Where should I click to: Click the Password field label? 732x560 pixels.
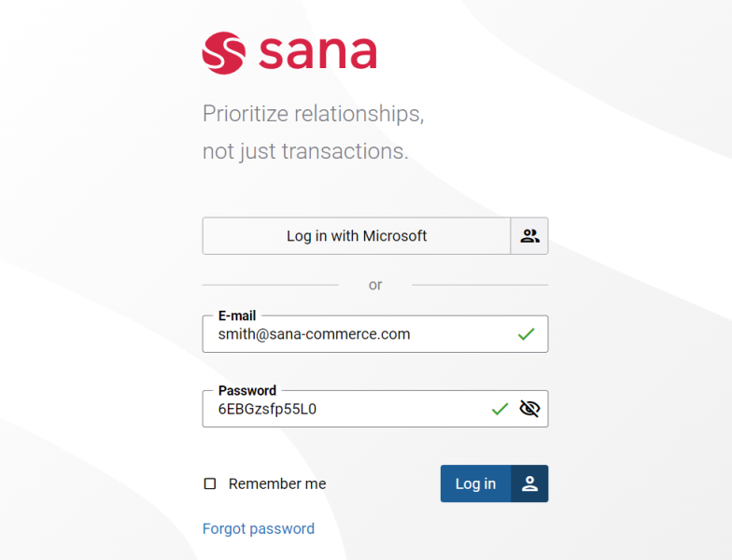[x=247, y=390]
